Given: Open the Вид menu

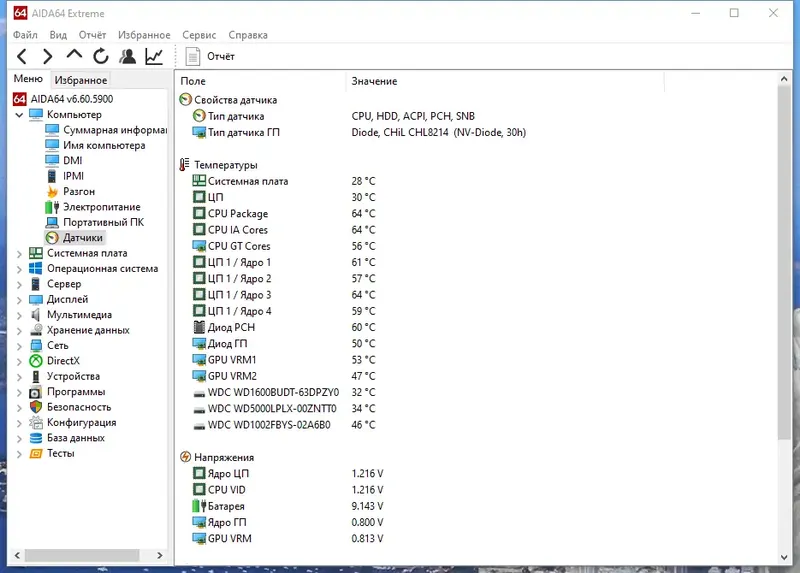Looking at the screenshot, I should (x=58, y=35).
